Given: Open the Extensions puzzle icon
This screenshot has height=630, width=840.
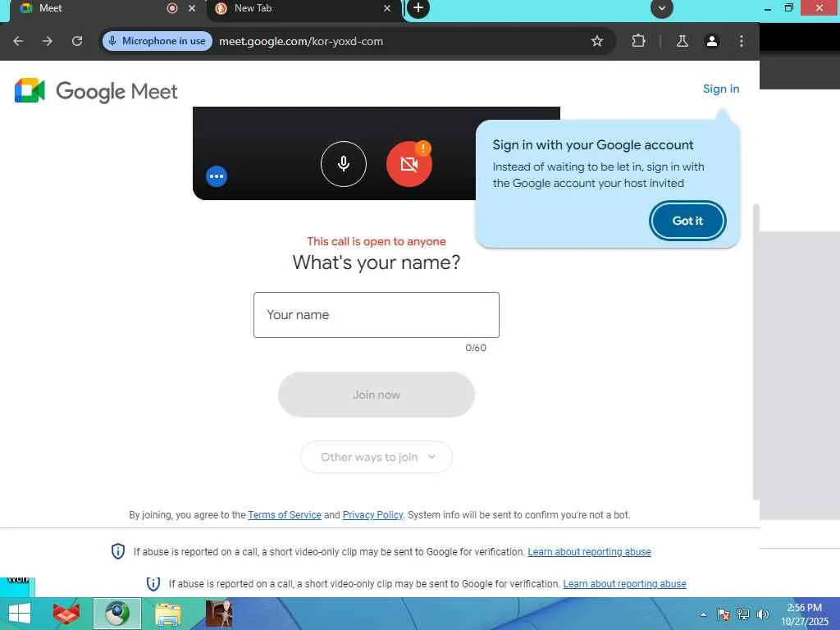Looking at the screenshot, I should [638, 41].
